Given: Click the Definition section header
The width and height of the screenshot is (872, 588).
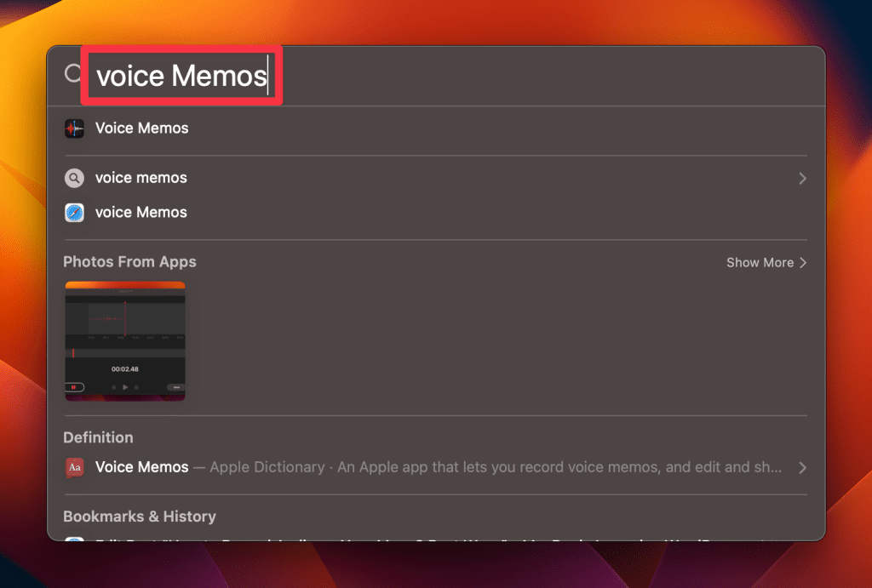Looking at the screenshot, I should coord(98,437).
